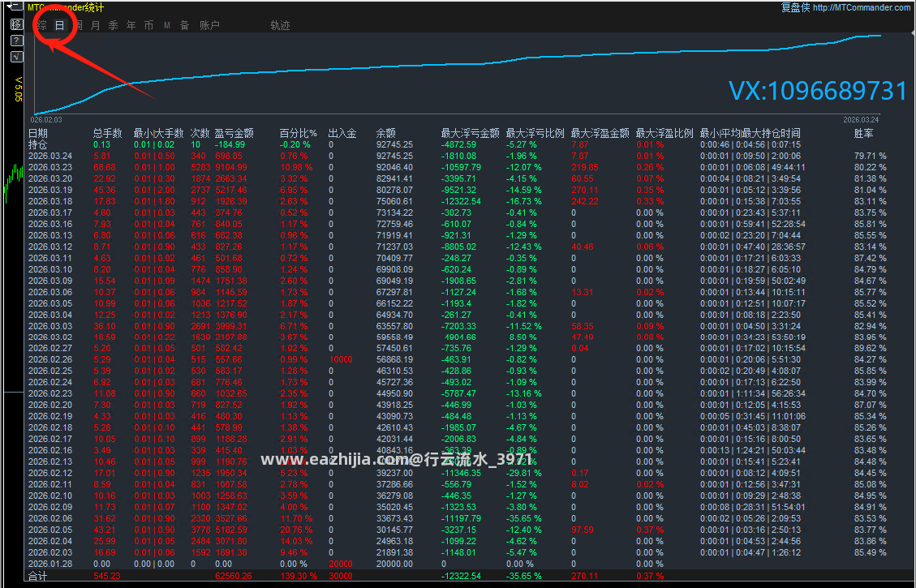Click the green candlestick chart behind the panel
The image size is (916, 588).
(x=13, y=182)
